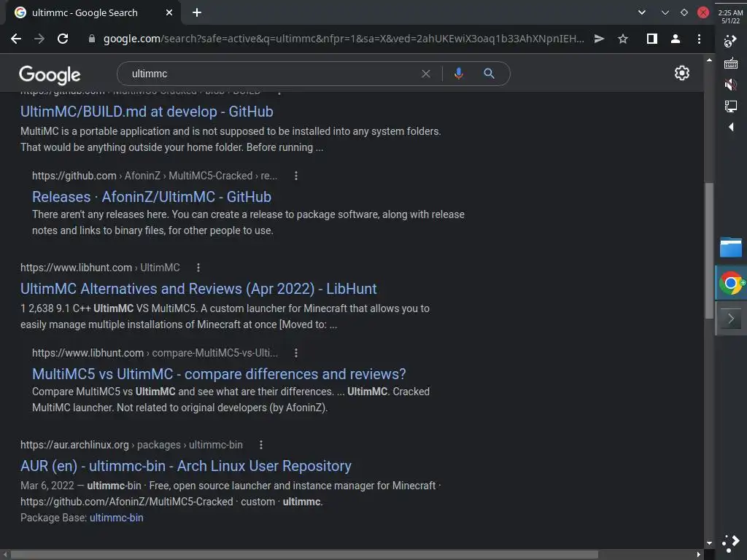
Task: Open options for the libhunt.com UltimMC result
Action: click(198, 268)
